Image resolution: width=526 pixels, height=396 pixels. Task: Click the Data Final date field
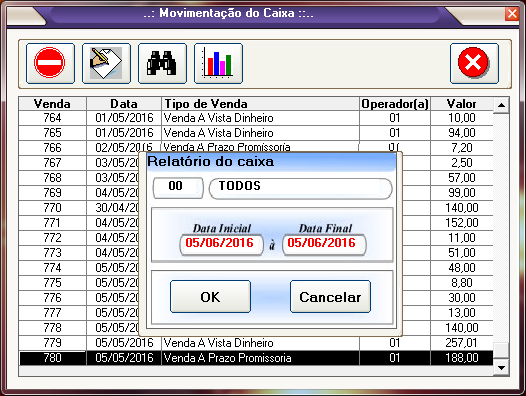(x=324, y=244)
